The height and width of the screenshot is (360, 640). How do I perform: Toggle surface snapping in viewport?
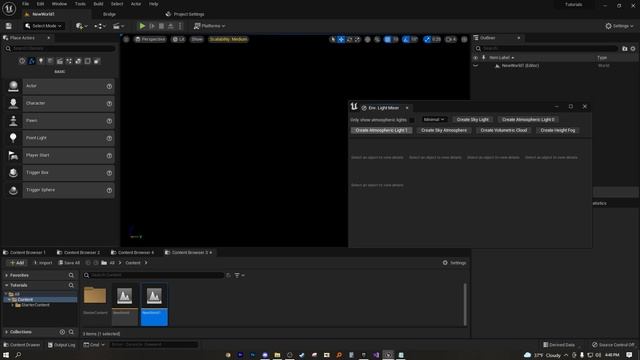click(377, 40)
